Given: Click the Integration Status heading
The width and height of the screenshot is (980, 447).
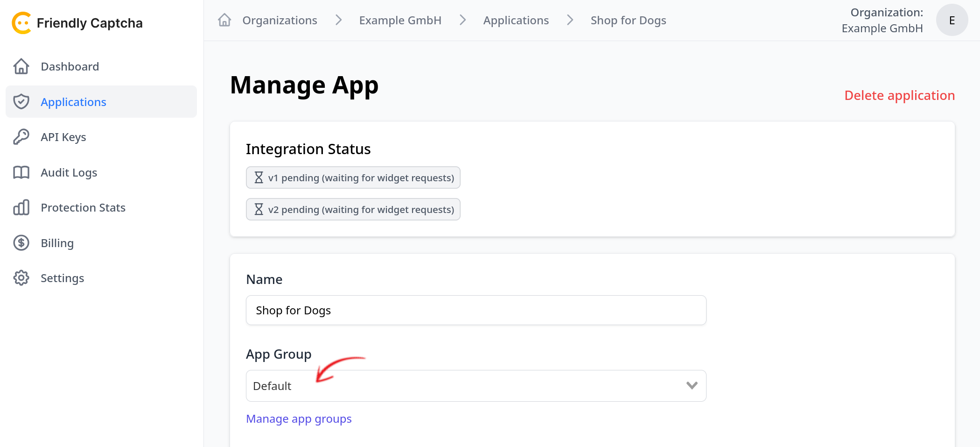Looking at the screenshot, I should click(308, 149).
